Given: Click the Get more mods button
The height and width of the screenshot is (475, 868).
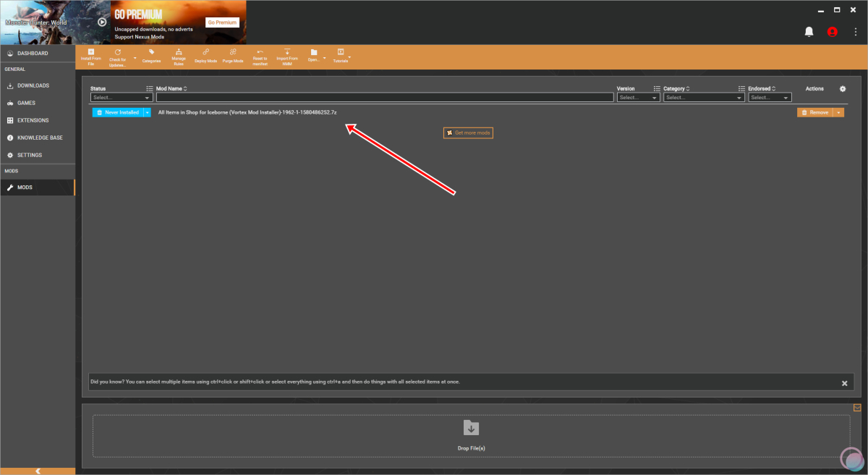Looking at the screenshot, I should 469,133.
